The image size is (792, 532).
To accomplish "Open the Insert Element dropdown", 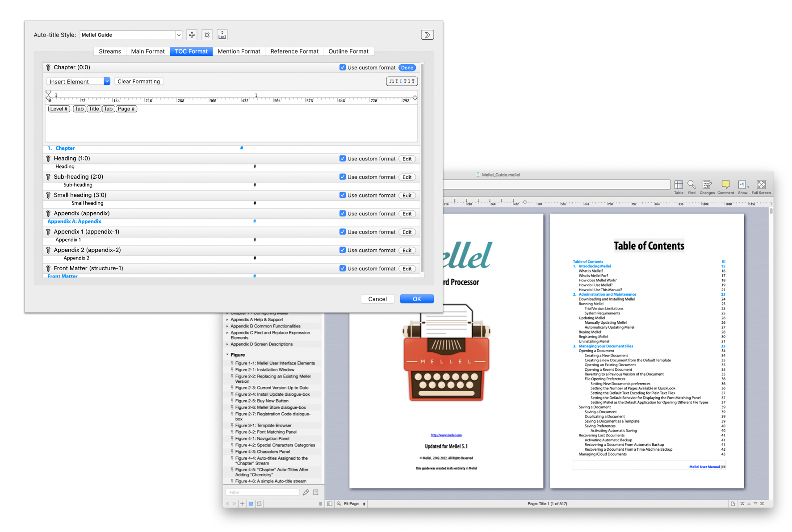I will point(107,81).
